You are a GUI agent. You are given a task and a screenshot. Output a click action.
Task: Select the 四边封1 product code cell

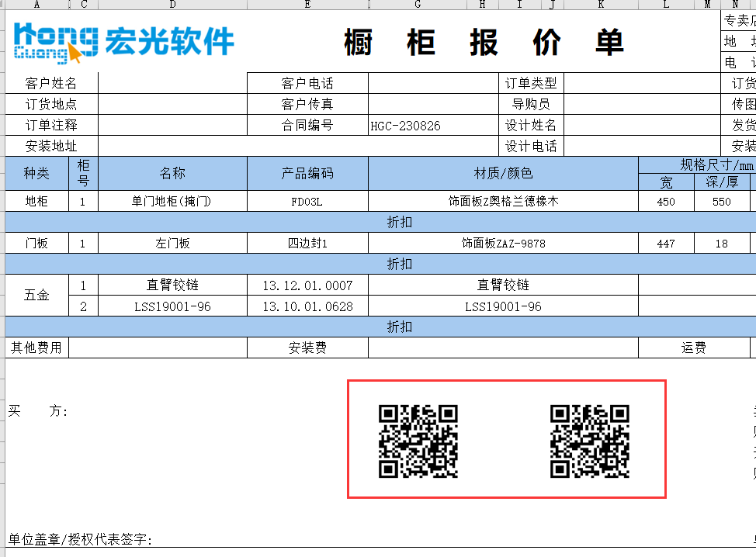(307, 243)
